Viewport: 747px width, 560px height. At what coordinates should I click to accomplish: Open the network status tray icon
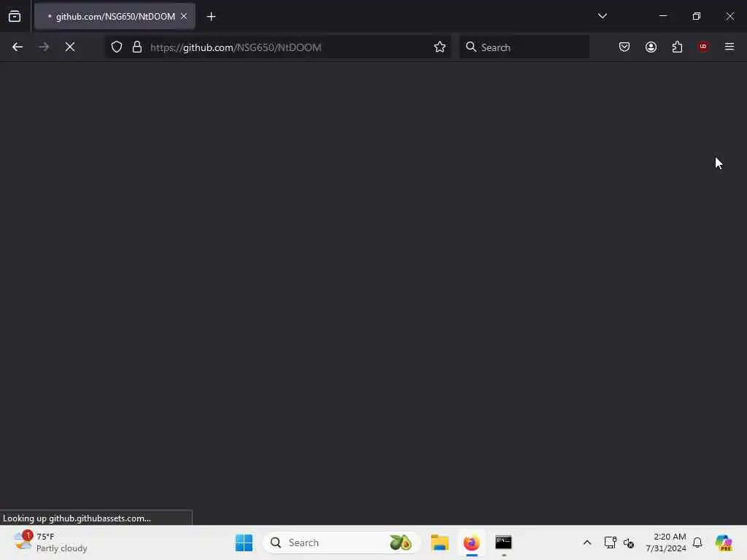(x=611, y=542)
